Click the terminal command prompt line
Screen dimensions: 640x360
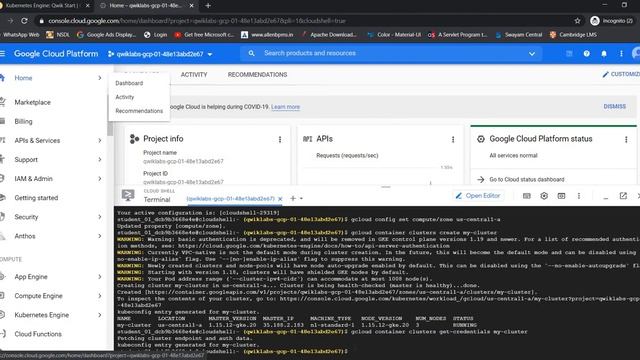pyautogui.click(x=233, y=351)
